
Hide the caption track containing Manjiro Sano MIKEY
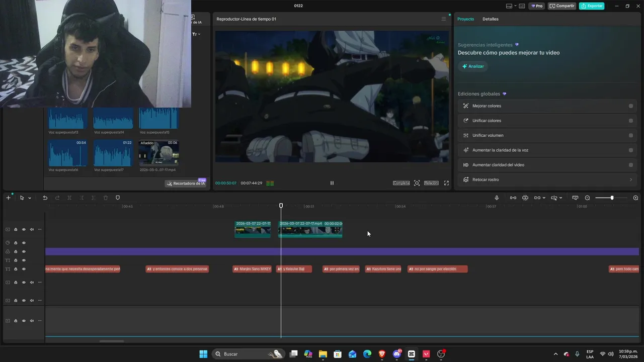pyautogui.click(x=24, y=269)
